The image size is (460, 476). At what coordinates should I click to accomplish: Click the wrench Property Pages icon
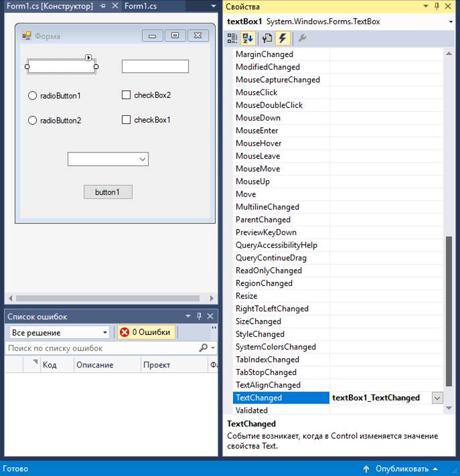tap(302, 38)
